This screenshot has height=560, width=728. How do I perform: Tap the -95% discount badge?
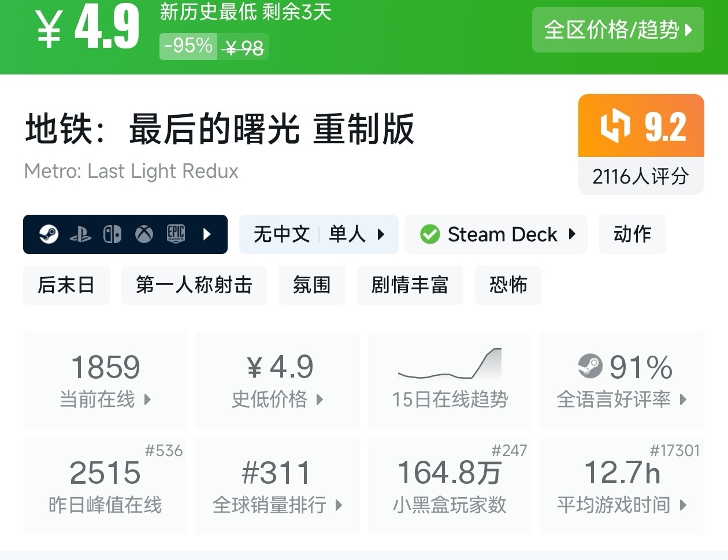(x=188, y=46)
